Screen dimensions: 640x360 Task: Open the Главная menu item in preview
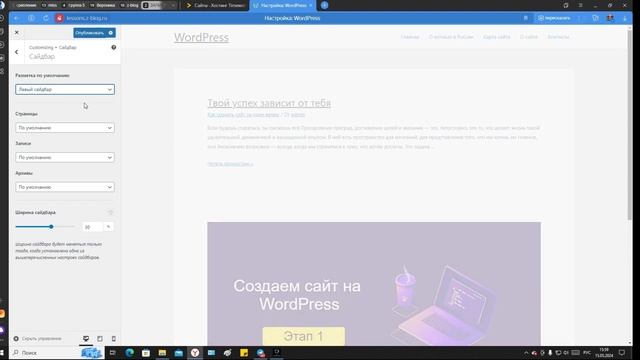click(x=410, y=37)
